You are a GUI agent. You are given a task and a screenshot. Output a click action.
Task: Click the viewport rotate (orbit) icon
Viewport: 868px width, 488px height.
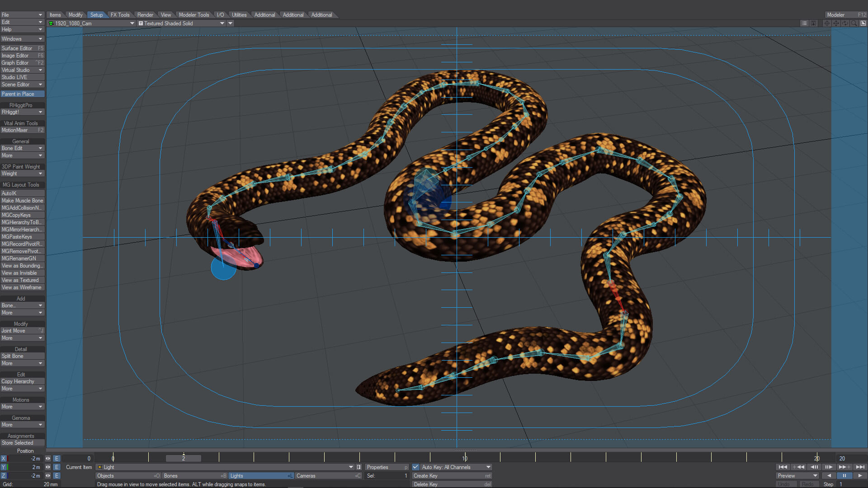pos(845,23)
